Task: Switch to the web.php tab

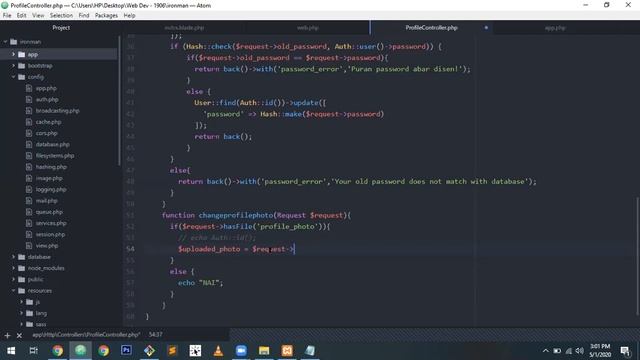Action: 307,28
